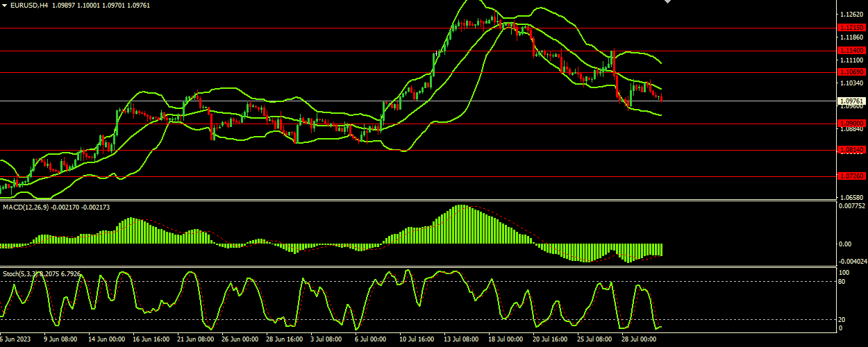Click the 28 Jul 00:00 time axis label
The height and width of the screenshot is (347, 868).
tap(640, 340)
